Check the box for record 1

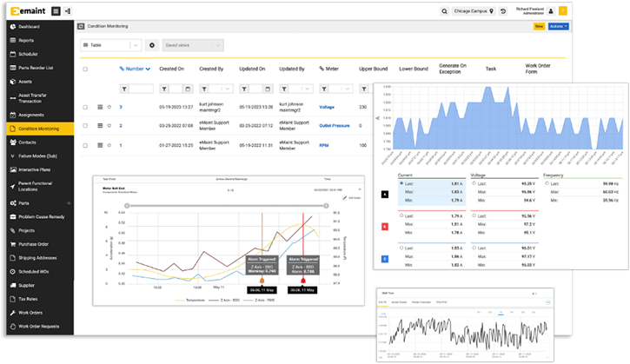tap(85, 145)
